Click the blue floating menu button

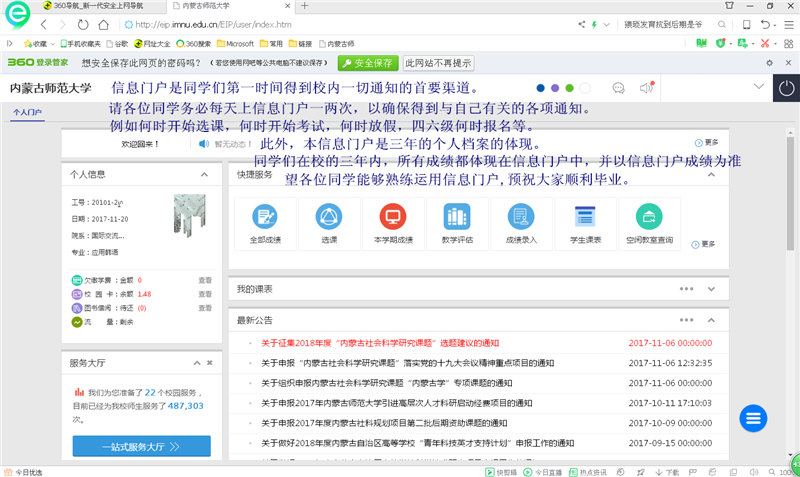point(754,418)
